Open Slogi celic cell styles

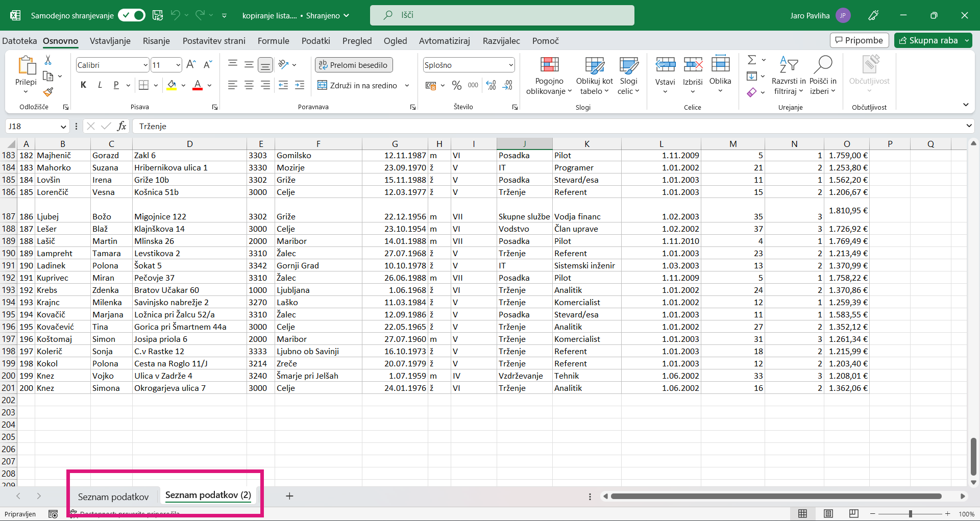click(628, 76)
